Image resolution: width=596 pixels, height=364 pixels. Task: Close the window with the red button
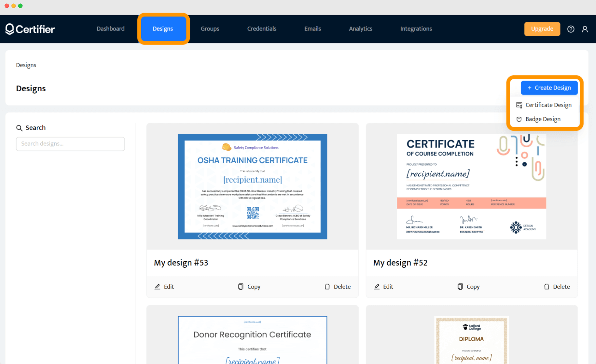(x=7, y=6)
